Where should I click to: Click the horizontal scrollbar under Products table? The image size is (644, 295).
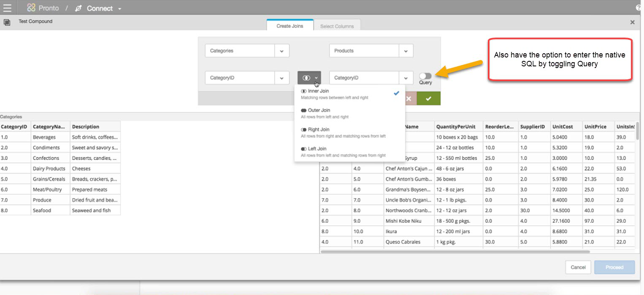(x=455, y=251)
